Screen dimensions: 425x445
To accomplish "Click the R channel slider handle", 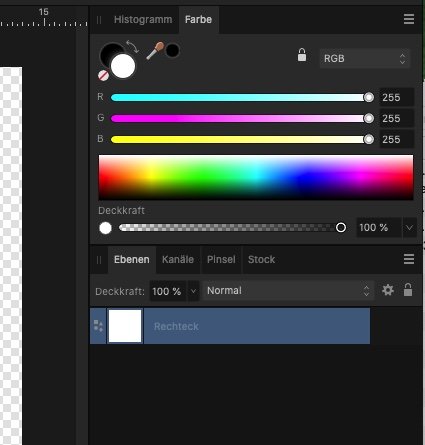I will (369, 97).
